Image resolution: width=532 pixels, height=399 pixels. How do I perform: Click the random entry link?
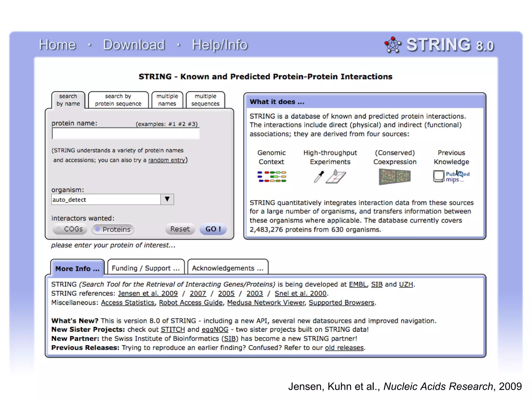(x=167, y=160)
